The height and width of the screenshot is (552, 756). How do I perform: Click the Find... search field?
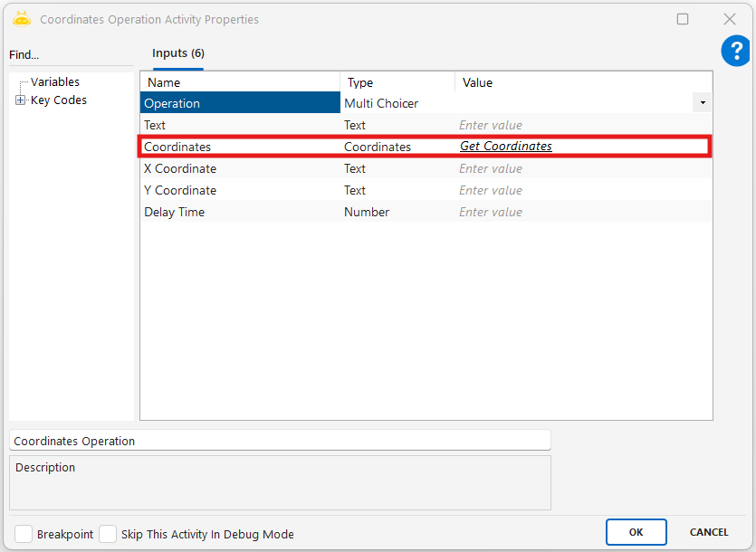[71, 55]
